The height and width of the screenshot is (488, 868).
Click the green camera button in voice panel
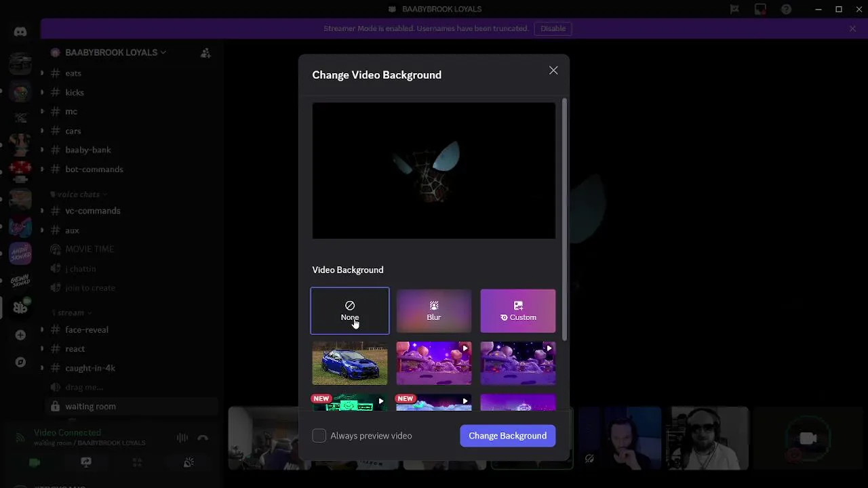tap(35, 462)
